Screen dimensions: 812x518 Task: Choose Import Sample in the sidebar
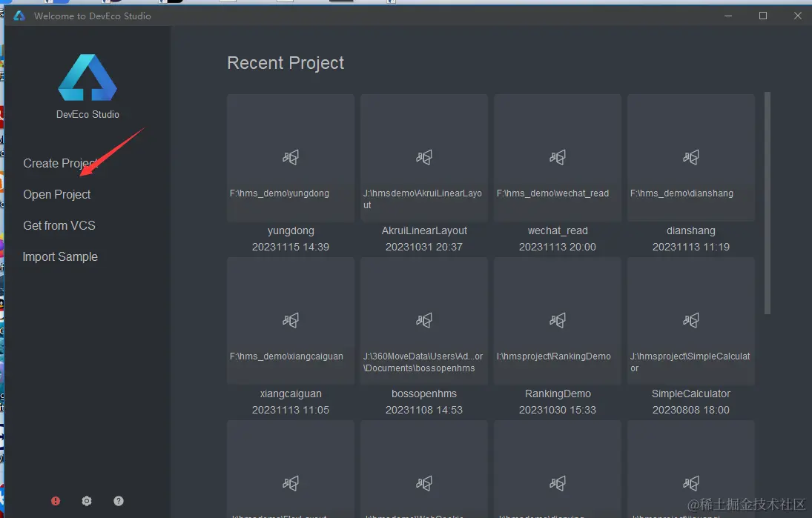60,256
